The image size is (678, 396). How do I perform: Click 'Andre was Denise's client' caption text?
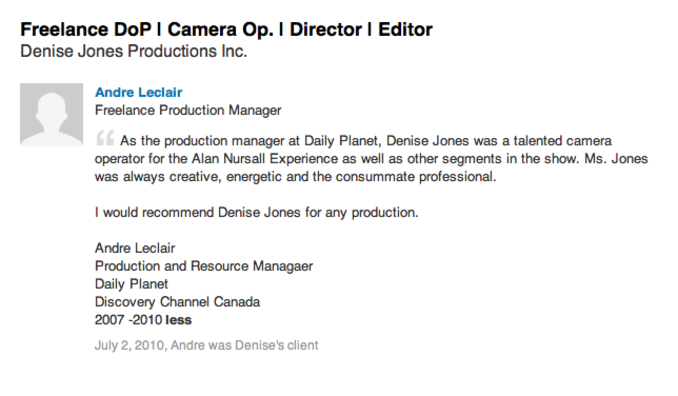point(244,345)
